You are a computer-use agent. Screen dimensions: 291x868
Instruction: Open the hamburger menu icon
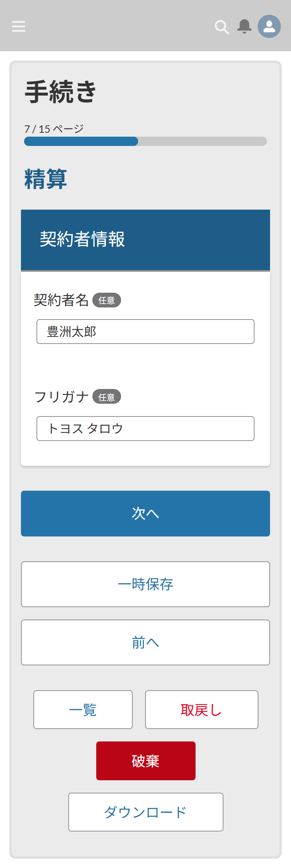pyautogui.click(x=19, y=26)
